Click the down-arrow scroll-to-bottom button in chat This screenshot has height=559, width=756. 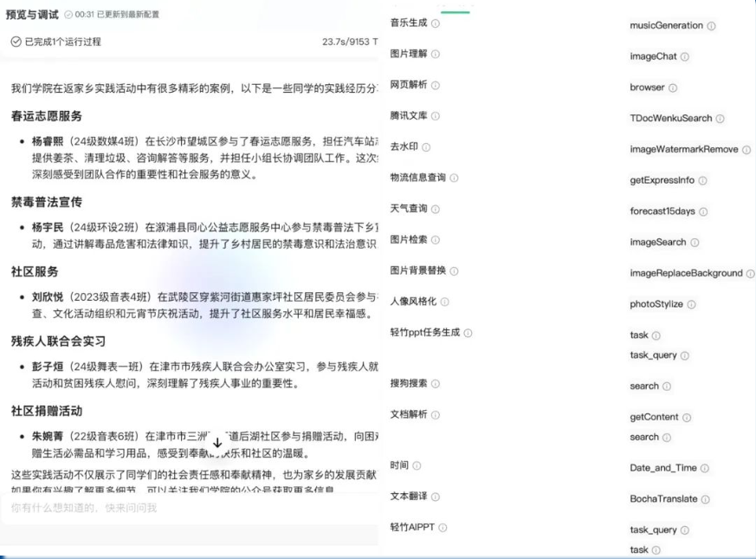[x=217, y=443]
